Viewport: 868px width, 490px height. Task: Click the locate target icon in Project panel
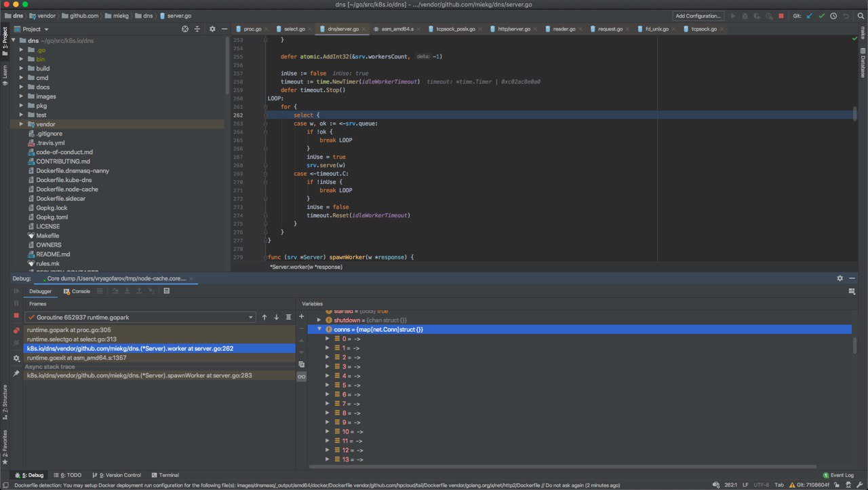coord(185,29)
